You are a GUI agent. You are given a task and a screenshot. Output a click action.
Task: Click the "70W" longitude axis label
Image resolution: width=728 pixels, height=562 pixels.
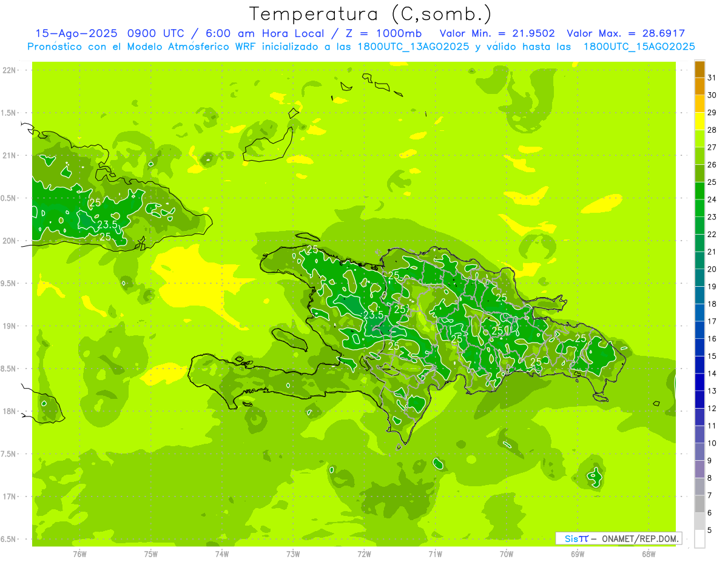click(x=507, y=554)
